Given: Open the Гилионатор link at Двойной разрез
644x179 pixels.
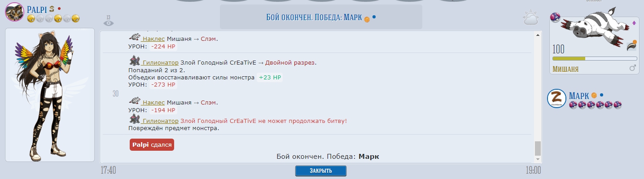Looking at the screenshot, I should point(160,62).
